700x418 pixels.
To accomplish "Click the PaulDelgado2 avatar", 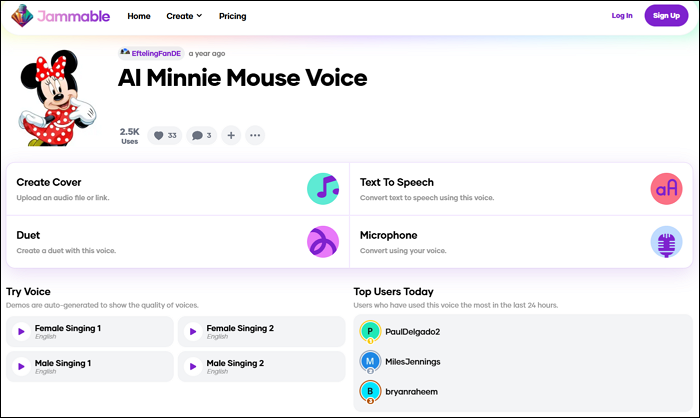I will 370,332.
